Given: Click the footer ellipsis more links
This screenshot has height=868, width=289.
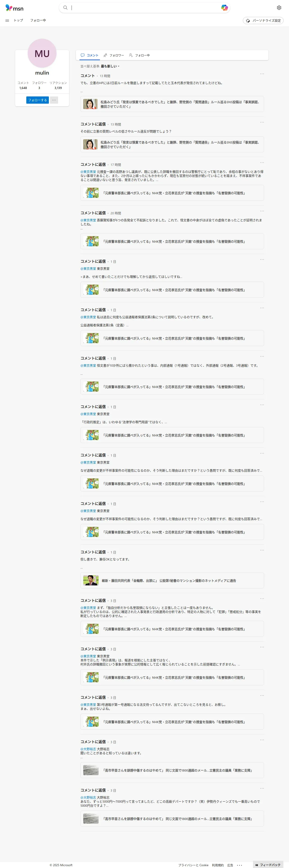Looking at the screenshot, I should click(239, 865).
